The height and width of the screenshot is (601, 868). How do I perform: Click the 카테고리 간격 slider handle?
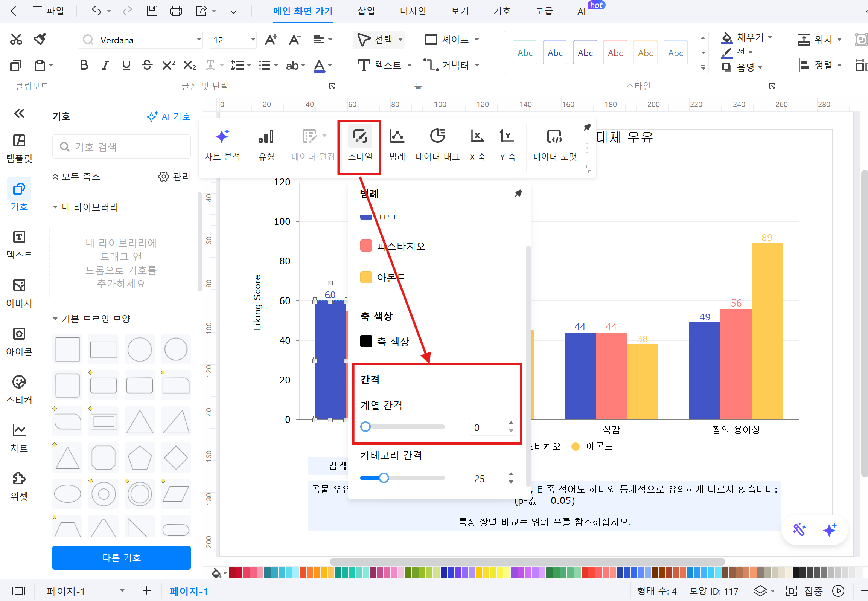(x=384, y=478)
